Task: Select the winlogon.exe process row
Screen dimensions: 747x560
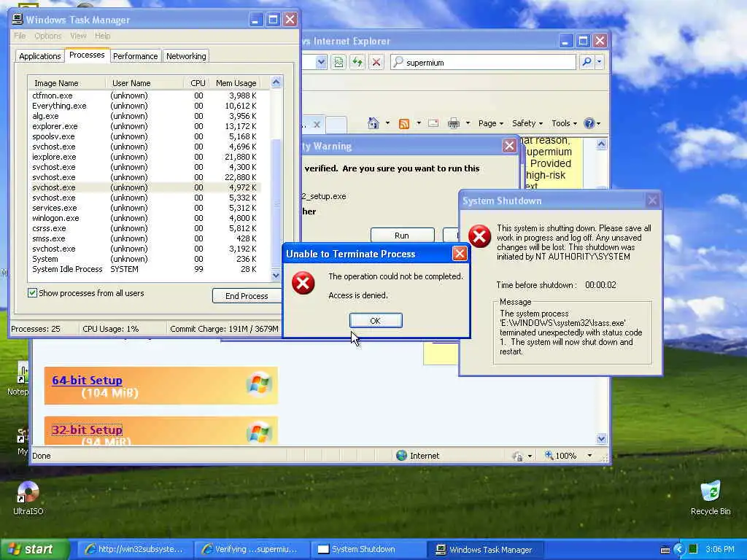Action: pos(145,218)
